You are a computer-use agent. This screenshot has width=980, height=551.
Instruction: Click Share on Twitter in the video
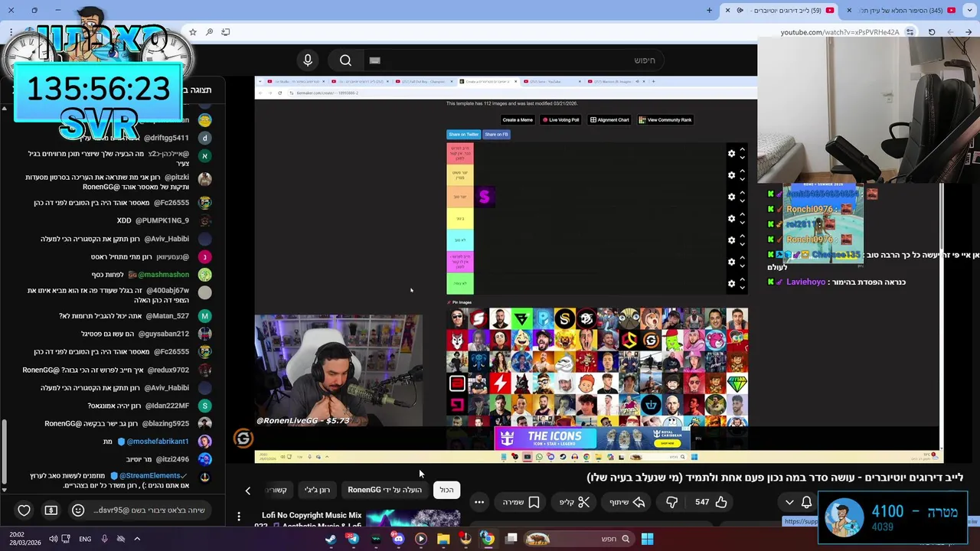pyautogui.click(x=463, y=135)
